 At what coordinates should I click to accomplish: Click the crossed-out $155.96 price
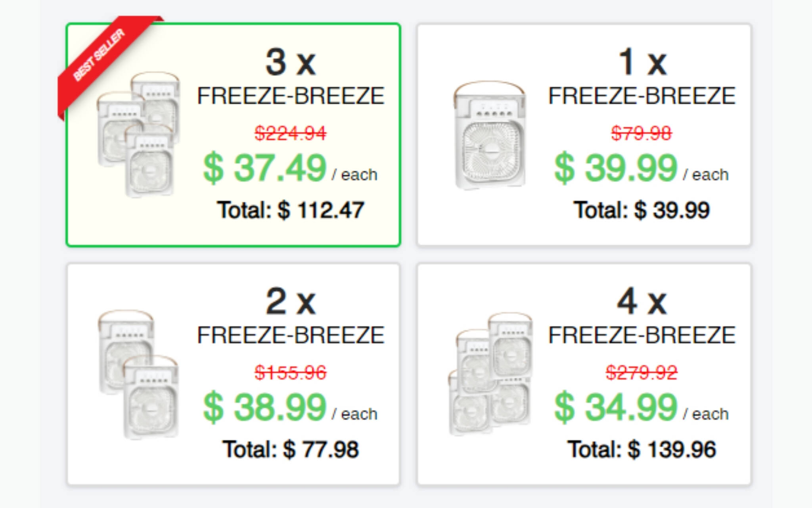click(x=290, y=373)
